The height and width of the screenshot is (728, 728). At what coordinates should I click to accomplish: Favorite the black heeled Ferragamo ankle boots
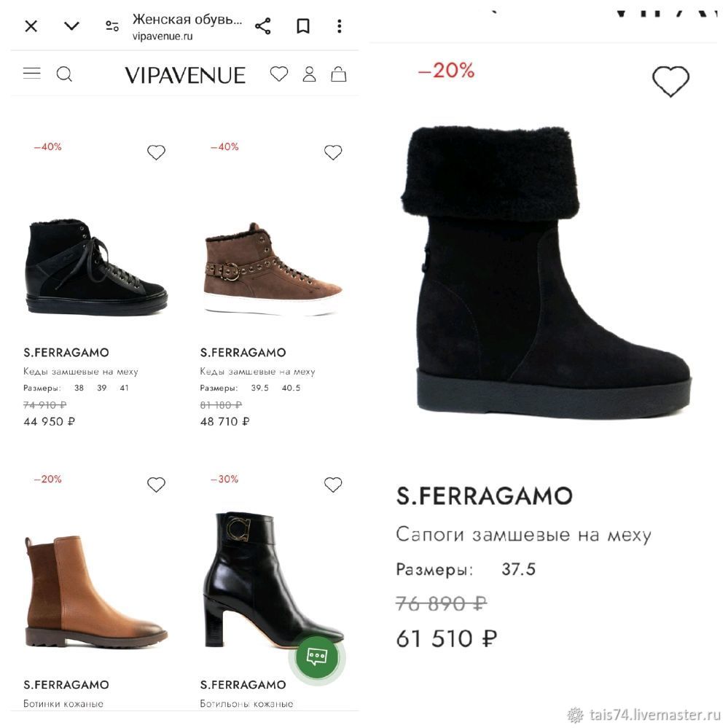click(333, 485)
